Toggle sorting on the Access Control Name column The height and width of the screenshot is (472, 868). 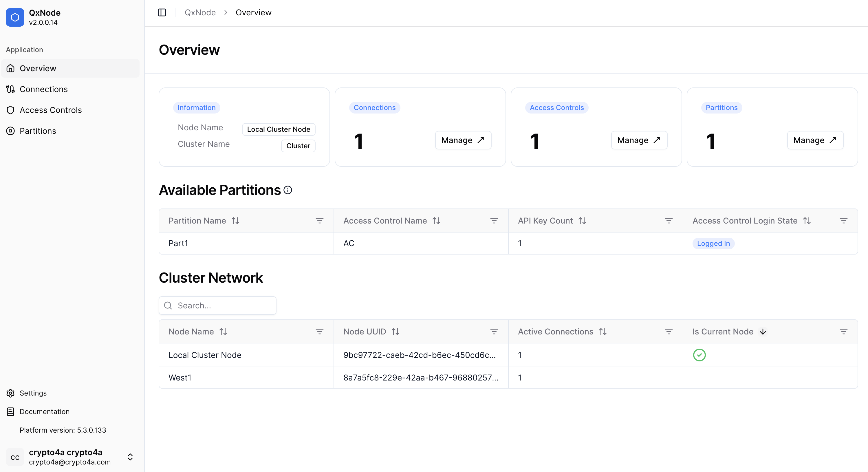point(436,221)
